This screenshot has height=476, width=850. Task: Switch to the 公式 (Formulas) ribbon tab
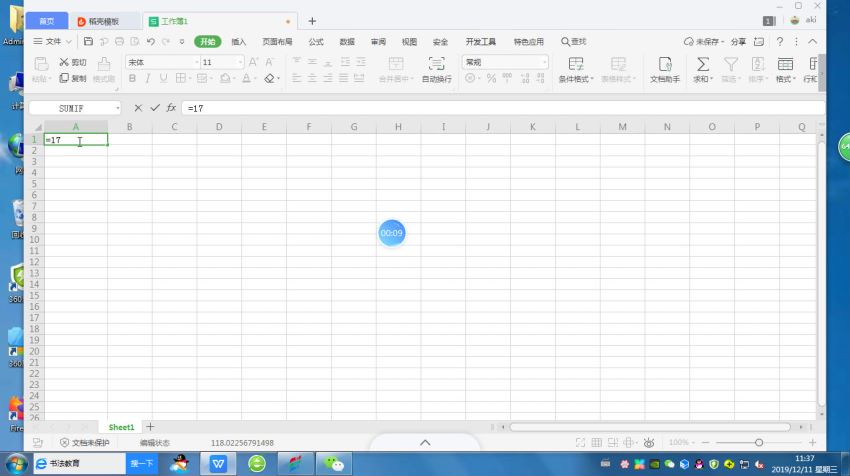tap(315, 42)
